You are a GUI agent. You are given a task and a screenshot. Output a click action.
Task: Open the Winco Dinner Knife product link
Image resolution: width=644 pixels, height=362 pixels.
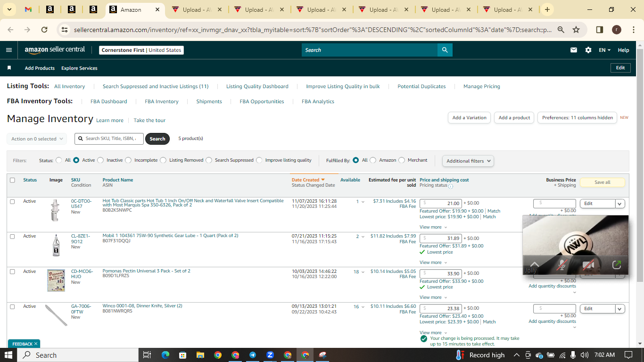point(142,306)
